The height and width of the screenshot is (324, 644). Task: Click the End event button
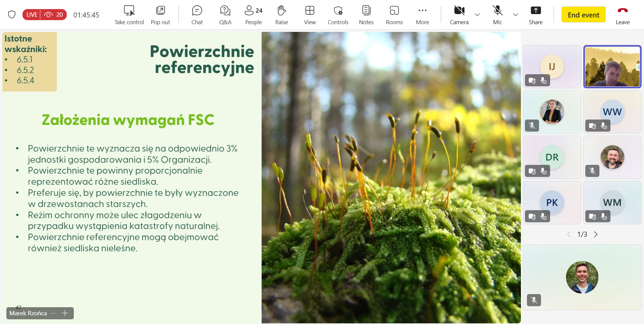[x=583, y=15]
